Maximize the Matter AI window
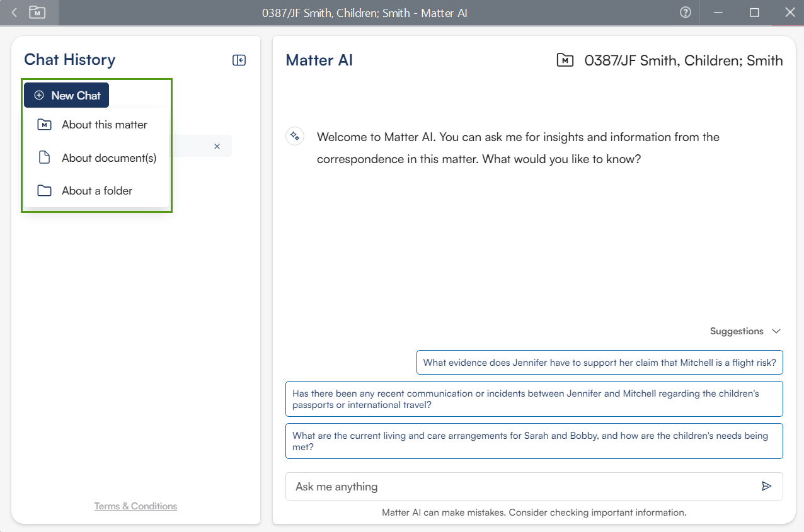804x532 pixels. pos(754,13)
